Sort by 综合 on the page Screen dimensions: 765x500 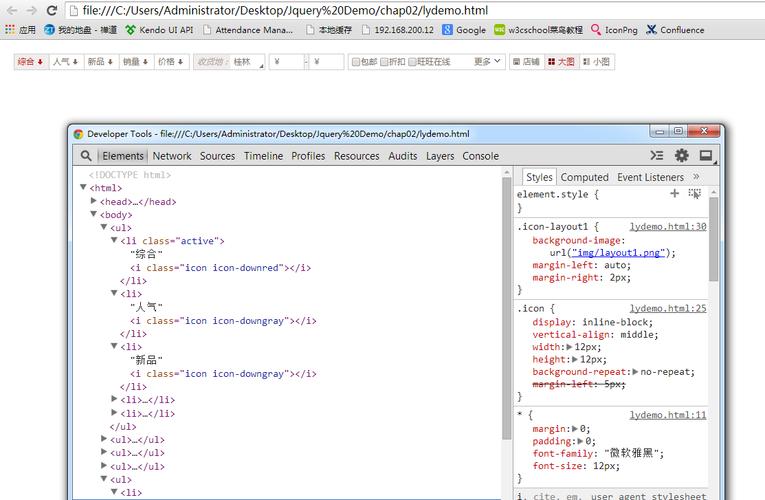pos(31,61)
